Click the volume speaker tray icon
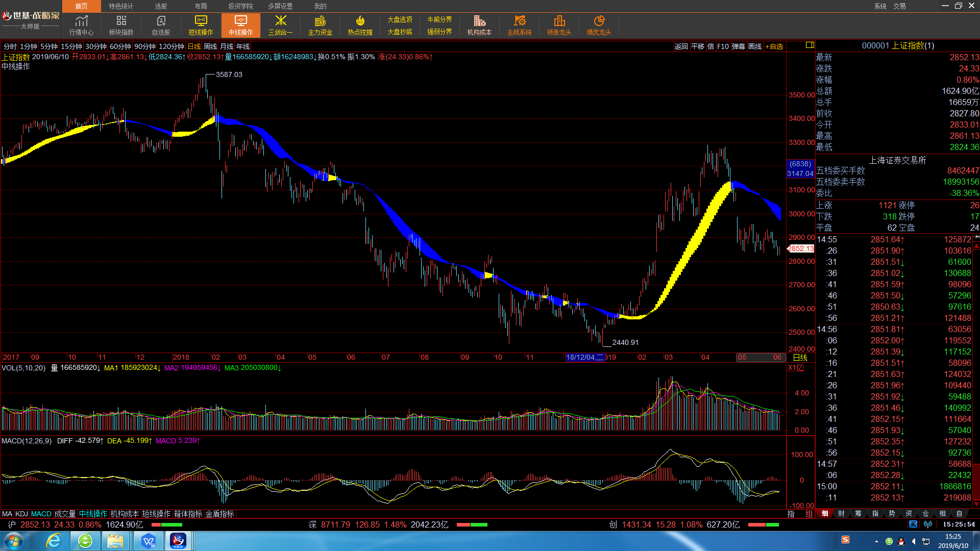The height and width of the screenshot is (551, 980). pos(914,541)
